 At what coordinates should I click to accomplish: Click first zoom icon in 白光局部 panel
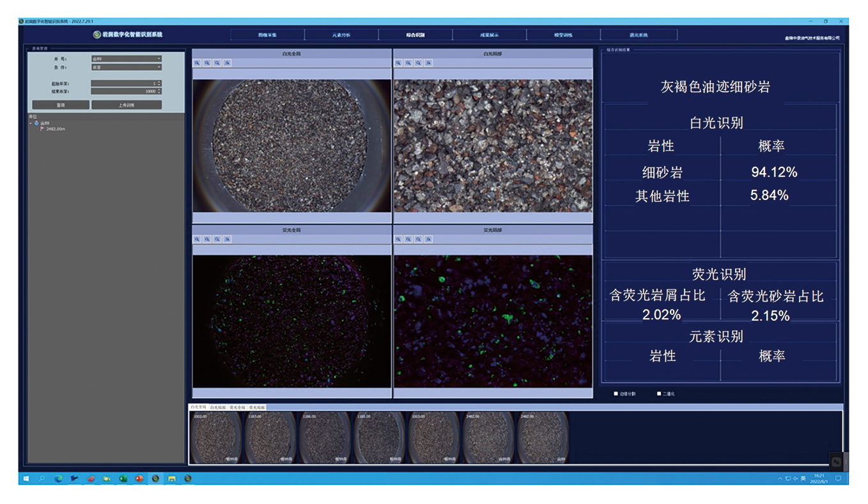tap(398, 63)
